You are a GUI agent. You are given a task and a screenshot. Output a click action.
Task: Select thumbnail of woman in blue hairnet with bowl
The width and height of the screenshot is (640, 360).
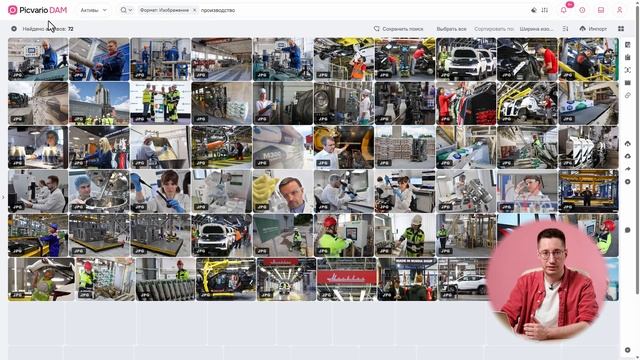99,191
